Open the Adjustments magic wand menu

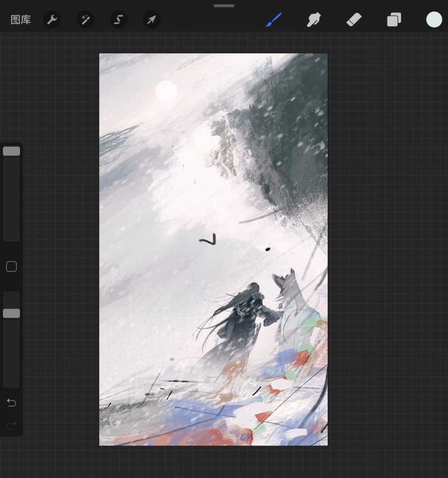coord(85,20)
